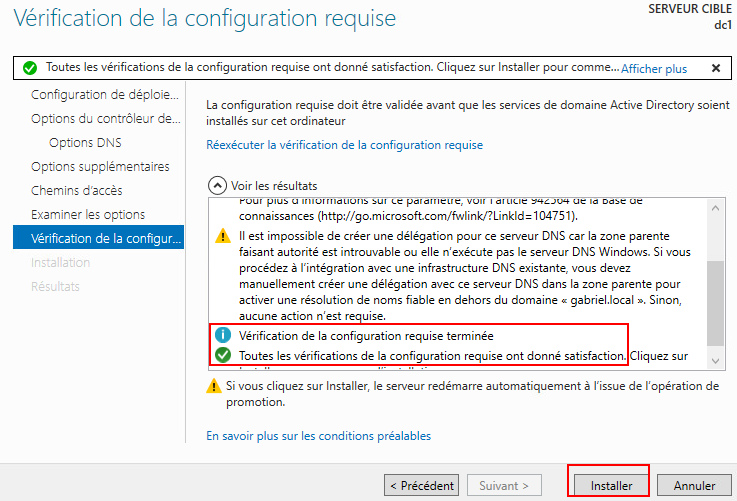Viewport: 737px width, 501px height.
Task: Open the Options DNS step
Action: tap(85, 142)
